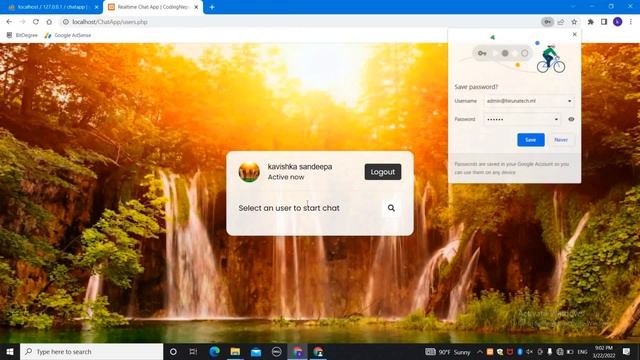Screen dimensions: 640x360
Task: Close the localhost / 127.0.0.1 tab
Action: coord(96,7)
